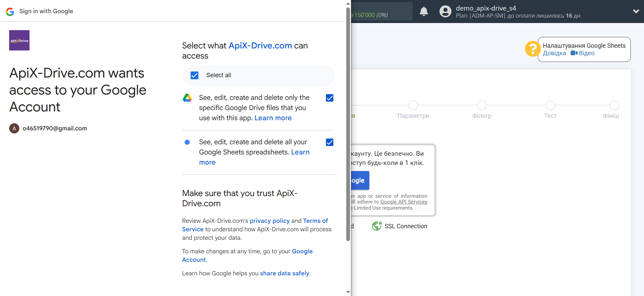Click the account avatar next to o46519790@gmail.com
This screenshot has width=644, height=296.
(14, 128)
